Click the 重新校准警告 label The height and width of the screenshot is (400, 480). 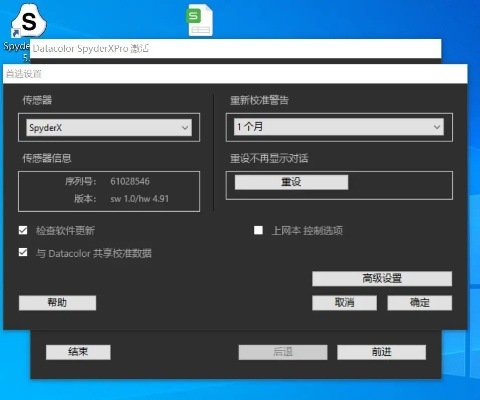[259, 100]
